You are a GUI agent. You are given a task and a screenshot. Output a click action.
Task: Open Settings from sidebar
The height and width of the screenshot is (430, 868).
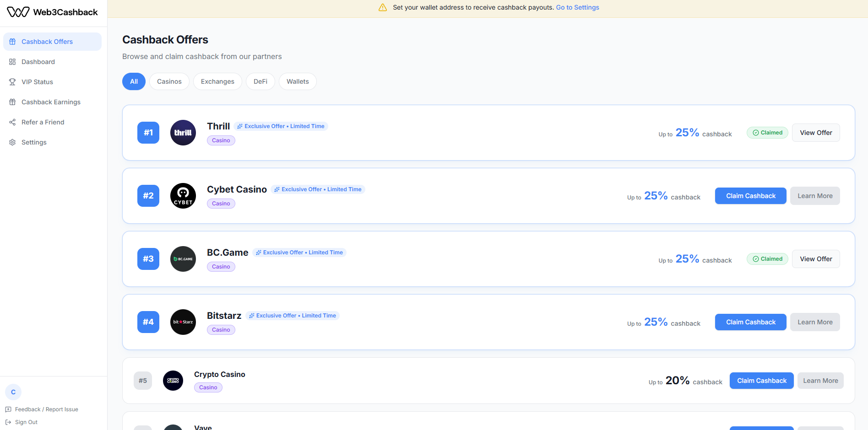(52, 142)
